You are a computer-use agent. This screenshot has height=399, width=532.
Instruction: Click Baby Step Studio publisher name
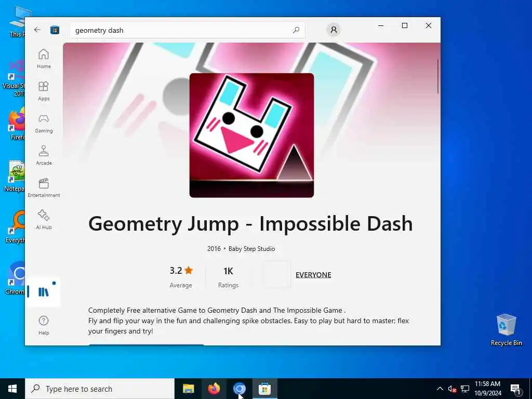coord(252,249)
